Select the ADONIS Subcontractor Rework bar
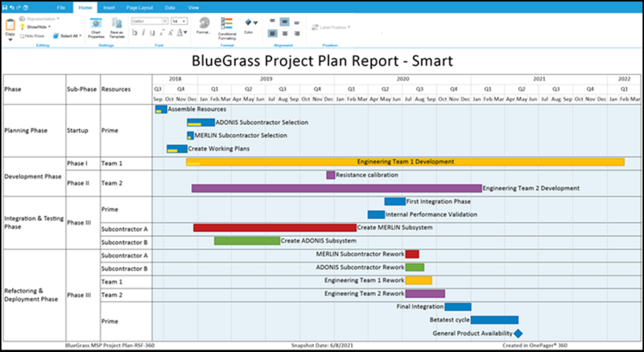The width and height of the screenshot is (644, 352). tap(415, 267)
